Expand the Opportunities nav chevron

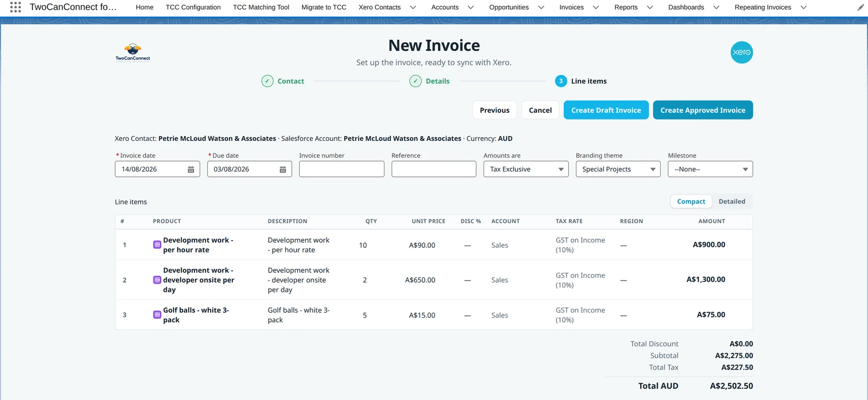click(x=541, y=8)
